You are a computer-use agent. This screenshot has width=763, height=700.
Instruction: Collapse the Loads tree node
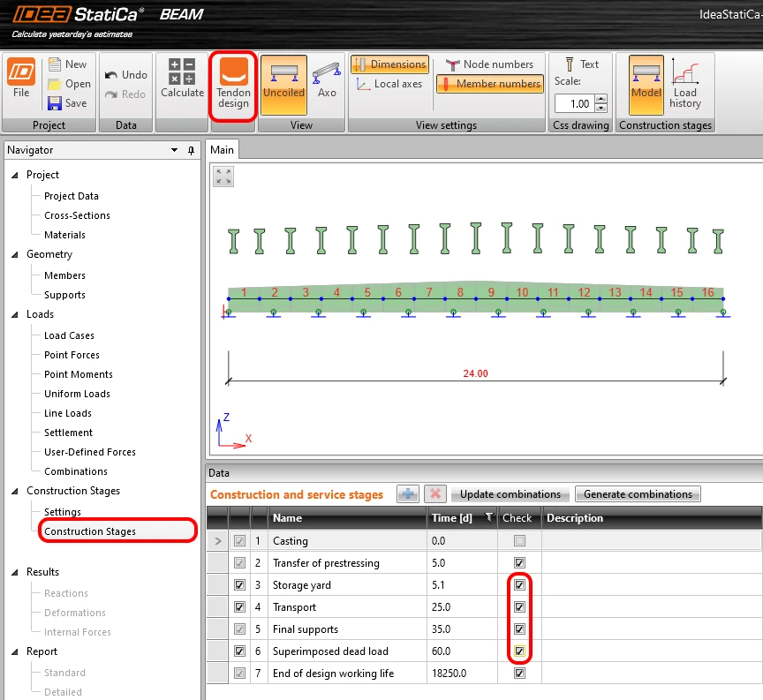tap(15, 315)
